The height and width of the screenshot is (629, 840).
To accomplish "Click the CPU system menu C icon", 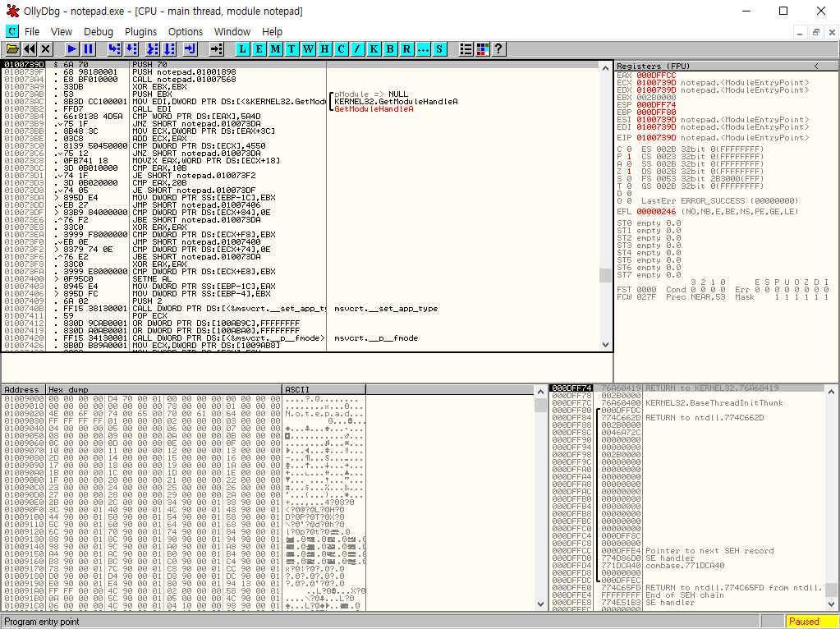I will click(11, 31).
